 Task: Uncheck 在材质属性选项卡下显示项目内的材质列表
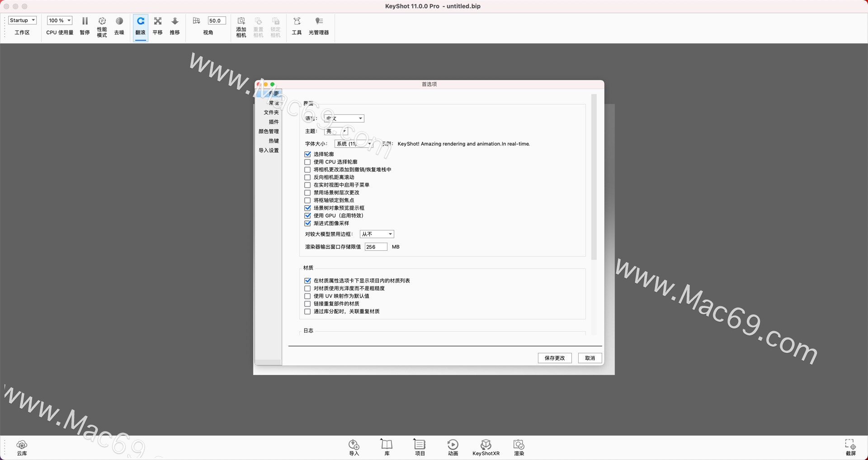(x=308, y=281)
